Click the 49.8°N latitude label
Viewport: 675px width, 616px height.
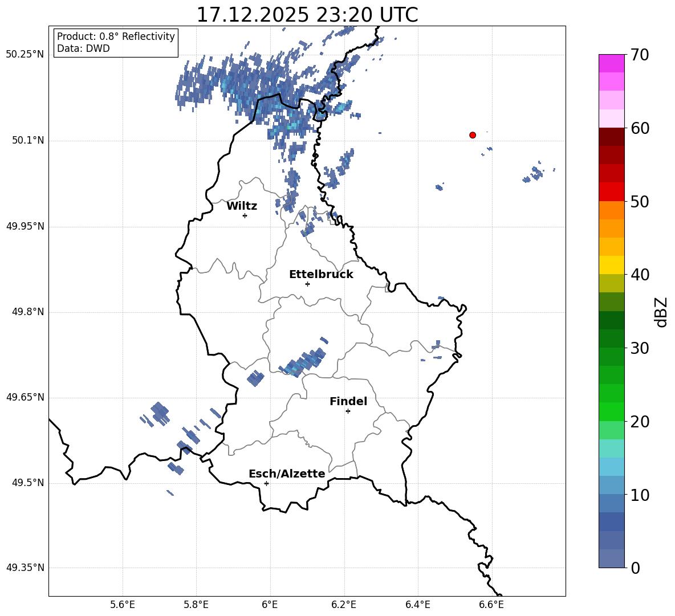pos(28,312)
